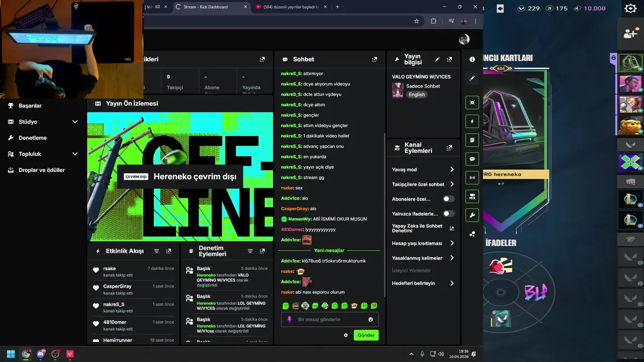Filter the Denetim Eylemleri list

250,251
